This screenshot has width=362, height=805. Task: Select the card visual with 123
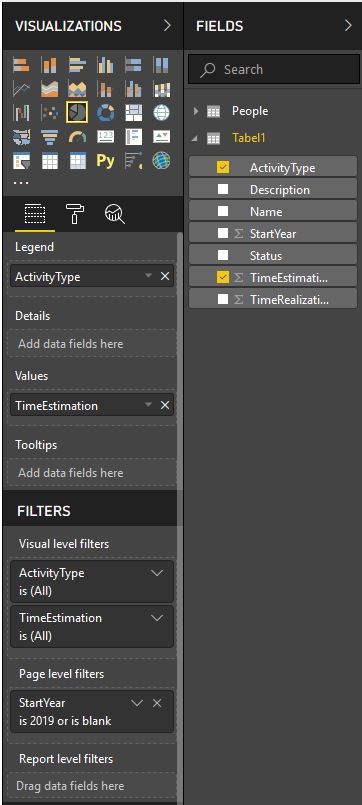pyautogui.click(x=105, y=137)
